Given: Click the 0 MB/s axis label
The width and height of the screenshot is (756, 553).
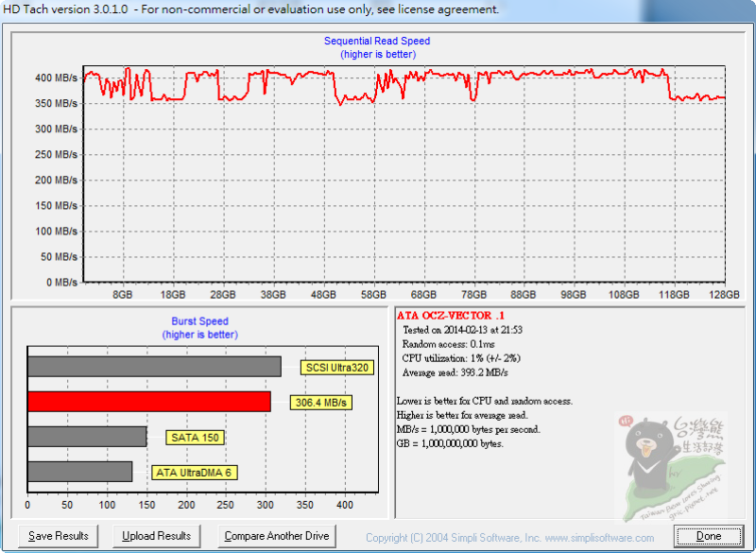Looking at the screenshot, I should [61, 282].
